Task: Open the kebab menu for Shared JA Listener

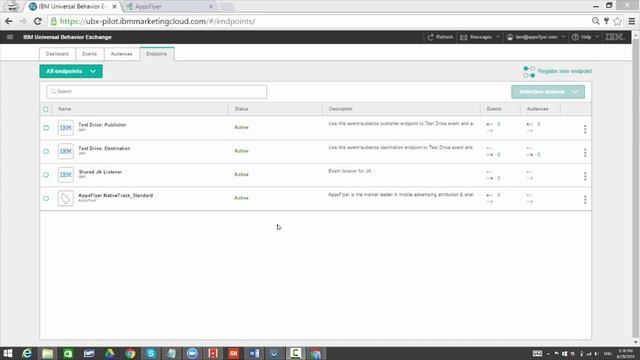Action: click(x=585, y=176)
